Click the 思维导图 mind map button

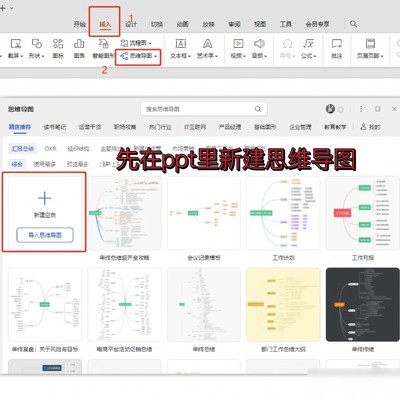pos(138,56)
